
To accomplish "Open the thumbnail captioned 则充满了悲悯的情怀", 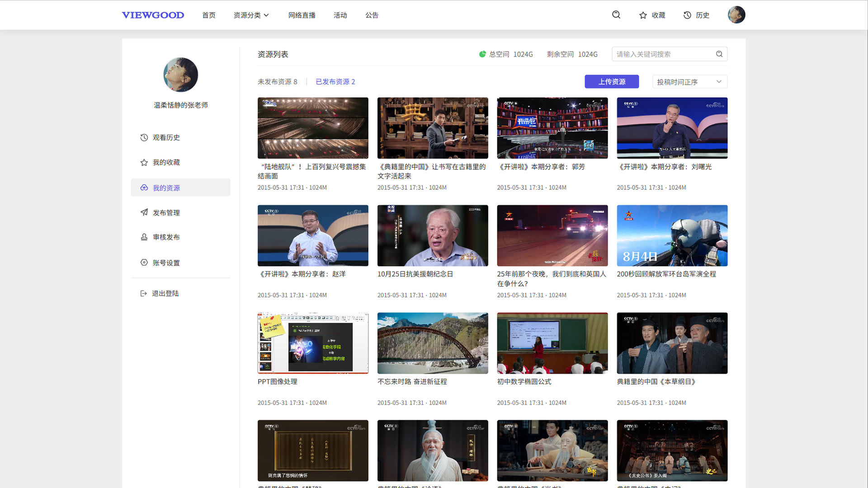I will [313, 450].
